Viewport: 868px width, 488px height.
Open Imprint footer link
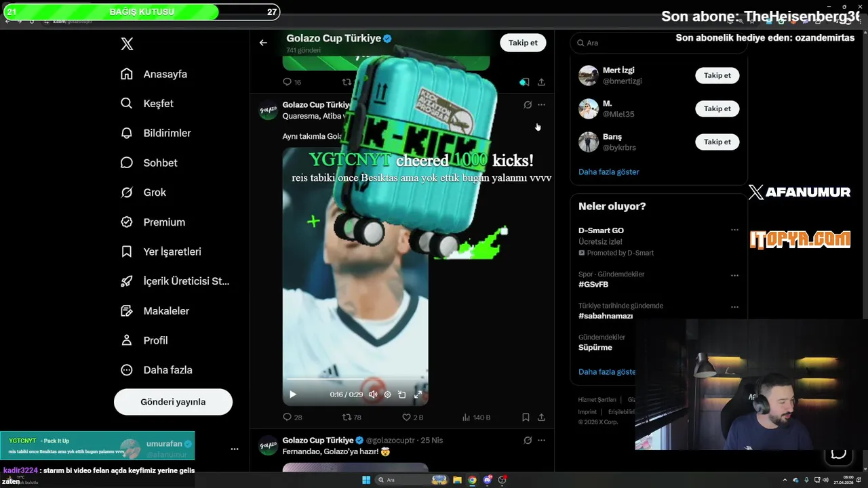click(x=587, y=411)
